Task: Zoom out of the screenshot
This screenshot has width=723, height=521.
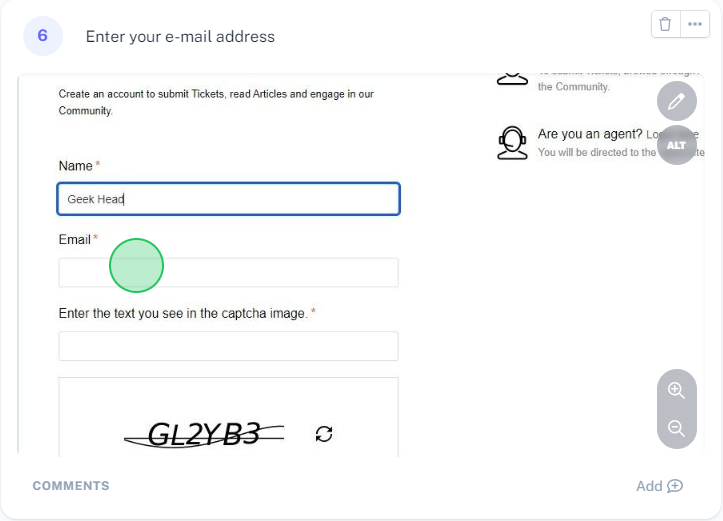Action: (x=677, y=429)
